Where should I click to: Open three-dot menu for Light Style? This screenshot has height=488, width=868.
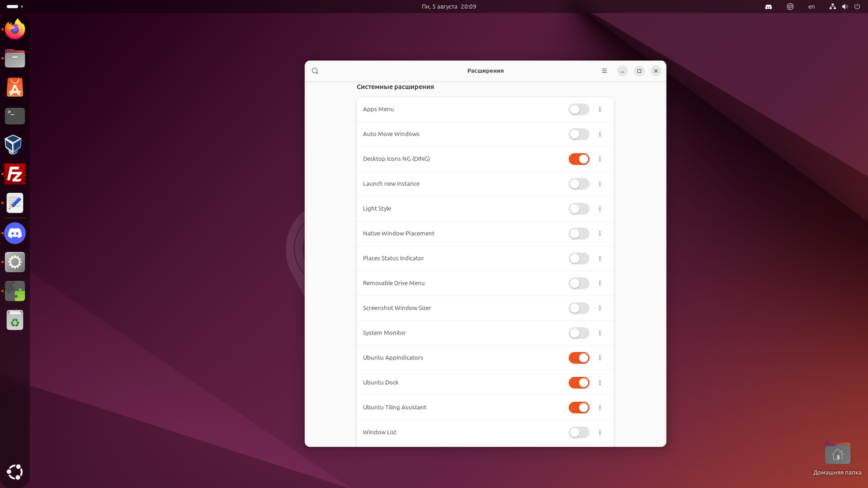tap(600, 209)
